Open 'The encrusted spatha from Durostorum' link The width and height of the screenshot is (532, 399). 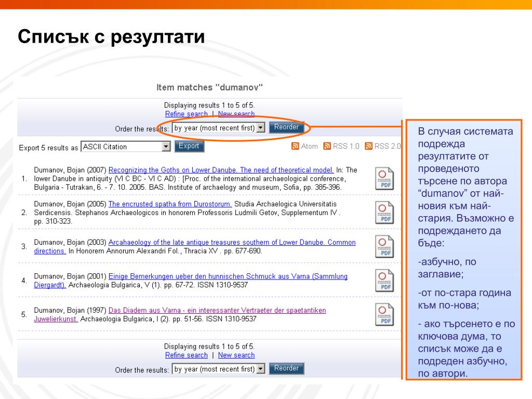coord(170,204)
